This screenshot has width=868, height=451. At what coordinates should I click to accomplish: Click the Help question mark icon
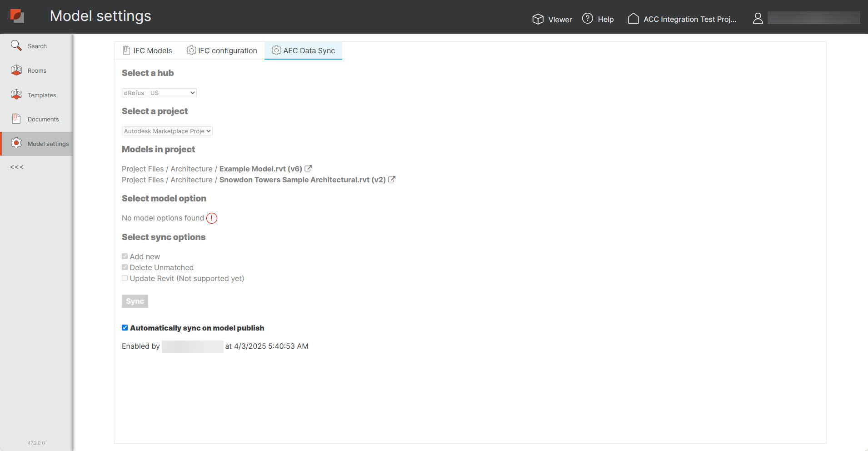click(587, 19)
